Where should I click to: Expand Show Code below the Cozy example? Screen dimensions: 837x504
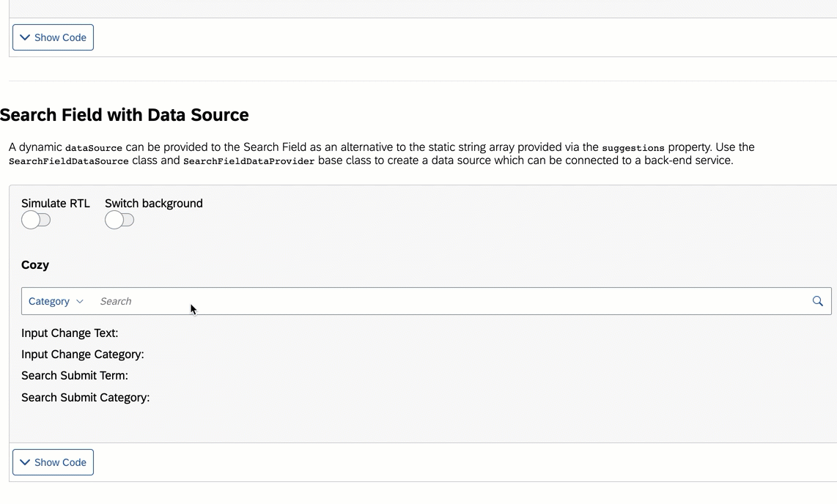53,462
